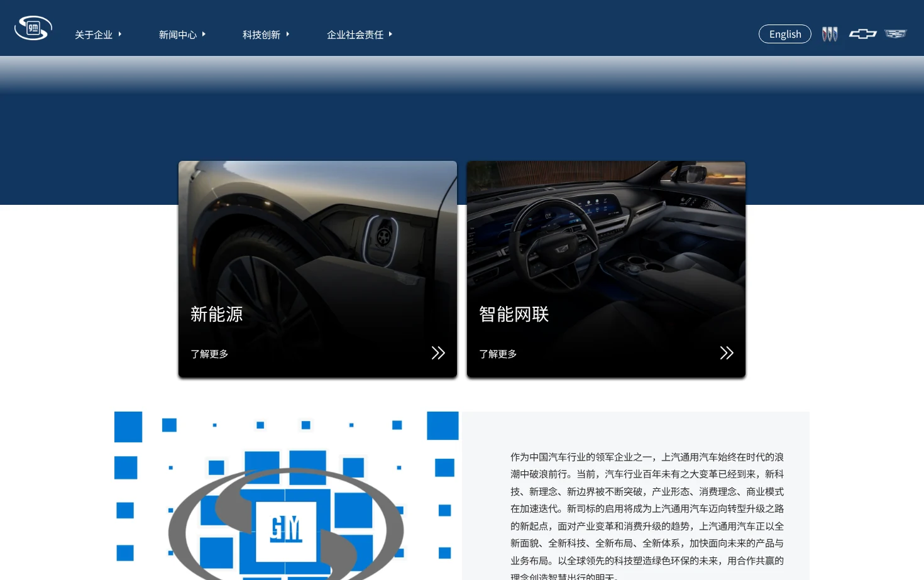Click double-arrow icon on 新能源 card
This screenshot has width=924, height=580.
438,353
